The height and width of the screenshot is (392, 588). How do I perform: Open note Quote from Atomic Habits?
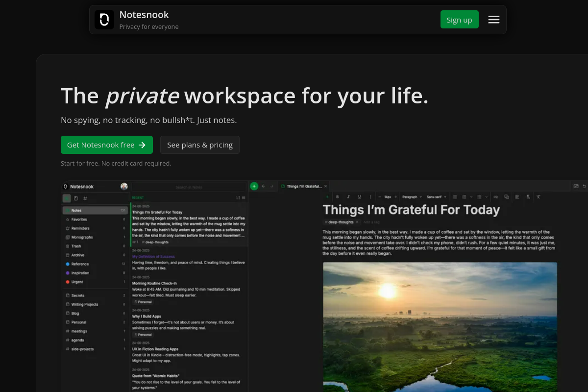[x=189, y=379]
